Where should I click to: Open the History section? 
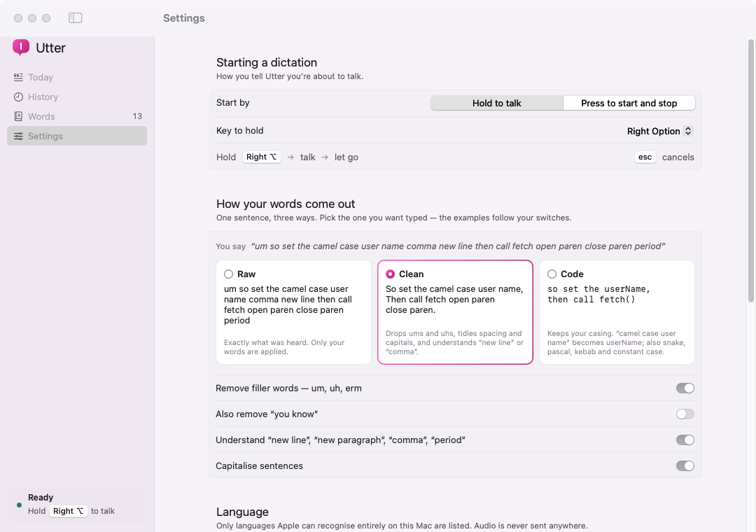(77, 97)
